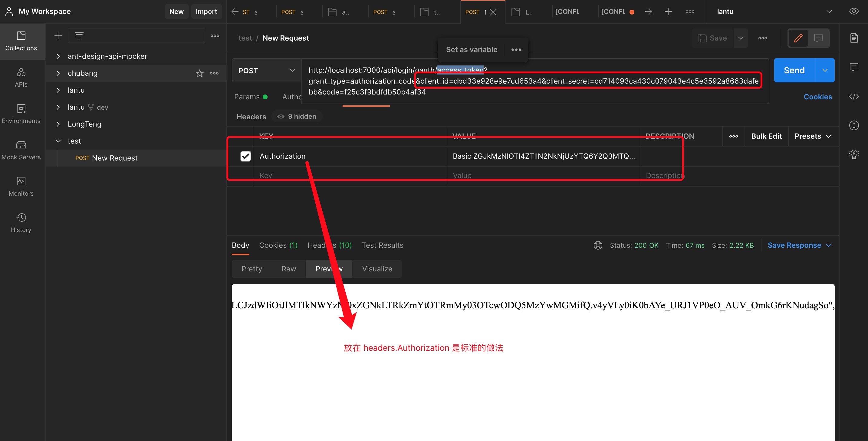The width and height of the screenshot is (868, 441).
Task: Star the chubang collection
Action: point(199,73)
